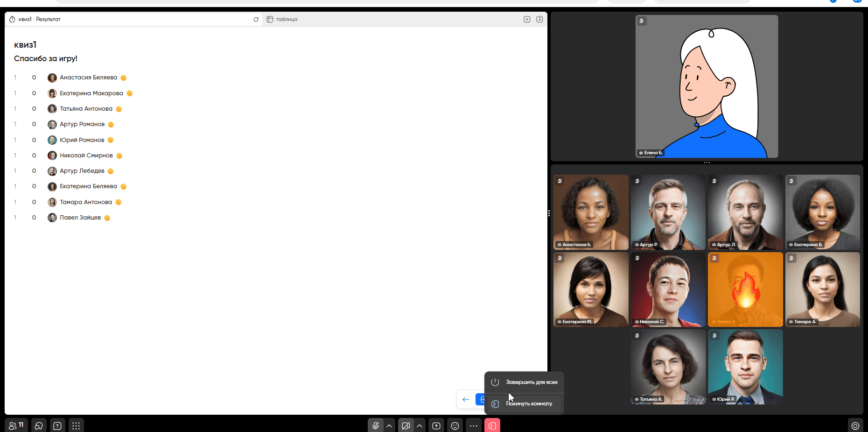The width and height of the screenshot is (868, 432).
Task: Click the add new tab plus icon
Action: pos(527,19)
